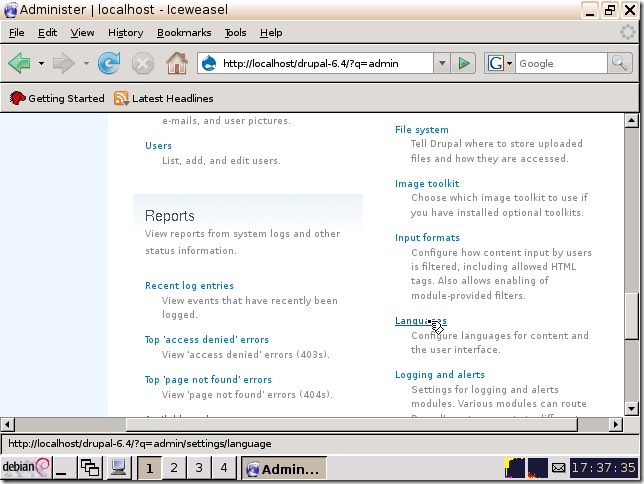
Task: Click the mail envelope tray icon
Action: click(558, 468)
